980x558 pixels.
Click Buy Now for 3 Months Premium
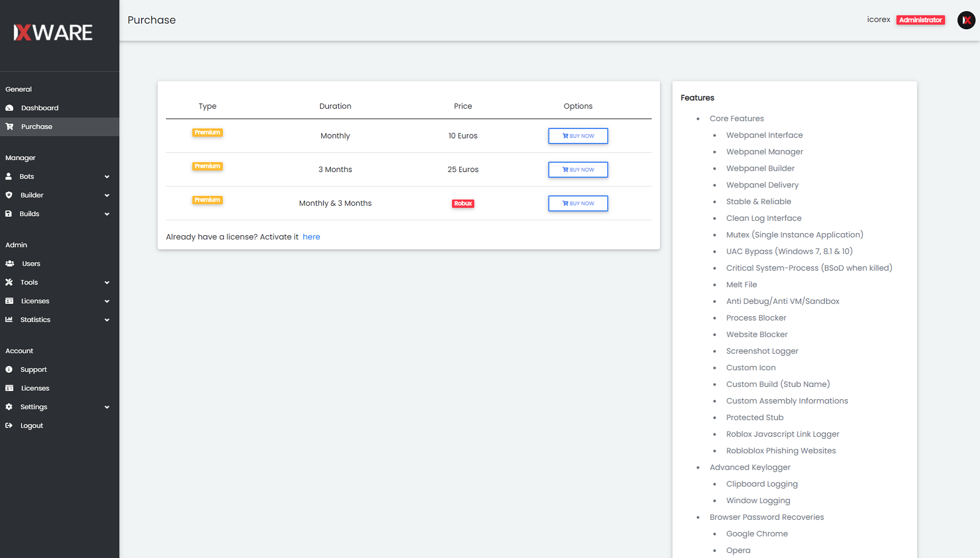(578, 169)
